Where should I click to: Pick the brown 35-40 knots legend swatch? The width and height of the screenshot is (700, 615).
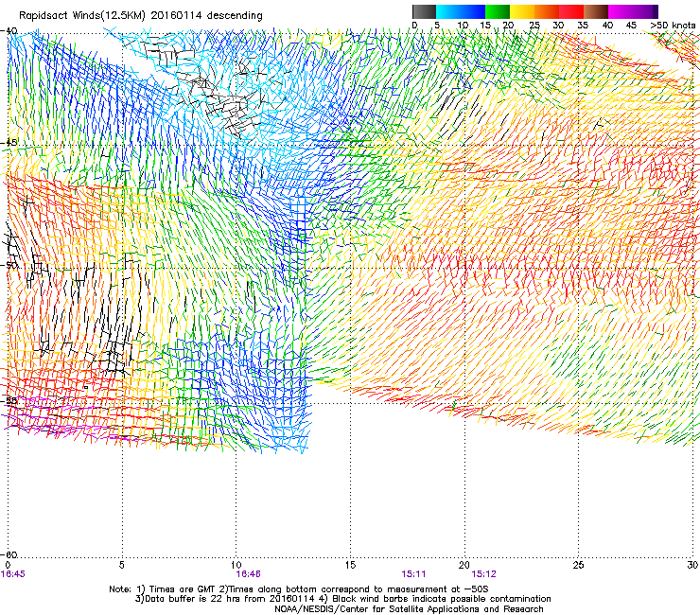596,11
